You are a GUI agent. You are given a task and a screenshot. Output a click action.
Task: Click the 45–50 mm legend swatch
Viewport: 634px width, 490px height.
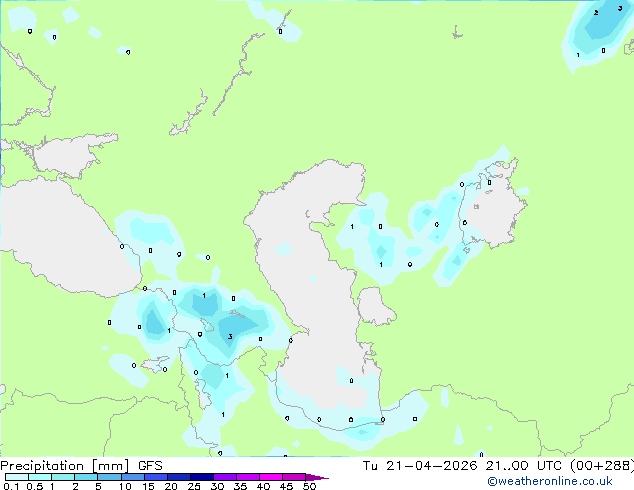[x=294, y=477]
